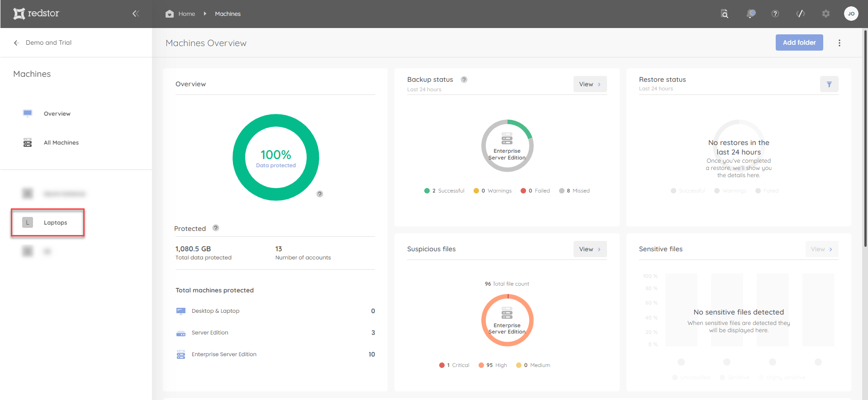868x400 pixels.
Task: Click the Home breadcrumb icon
Action: point(170,14)
